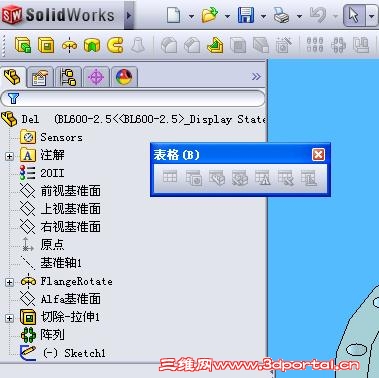Select the Del part root node
The width and height of the screenshot is (379, 378).
[133, 119]
